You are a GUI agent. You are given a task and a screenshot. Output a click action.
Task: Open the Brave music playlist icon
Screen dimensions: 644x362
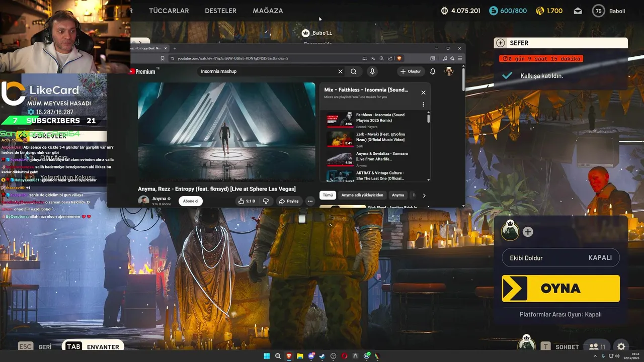(445, 58)
